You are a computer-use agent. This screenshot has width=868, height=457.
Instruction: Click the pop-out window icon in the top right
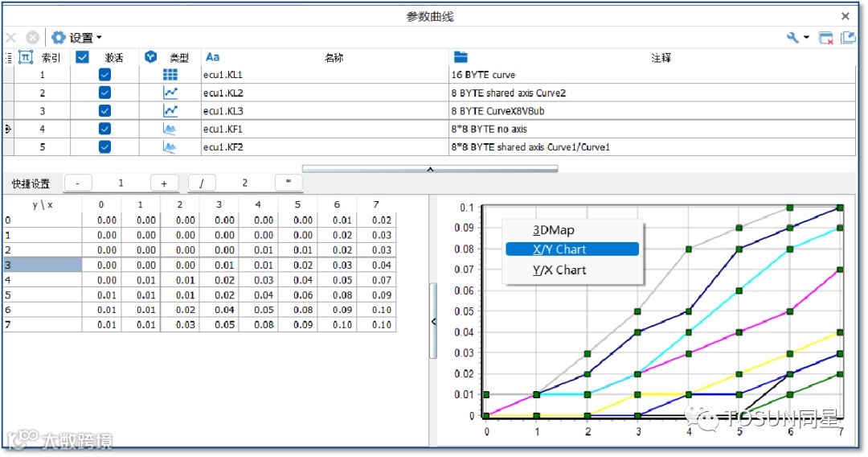(848, 37)
